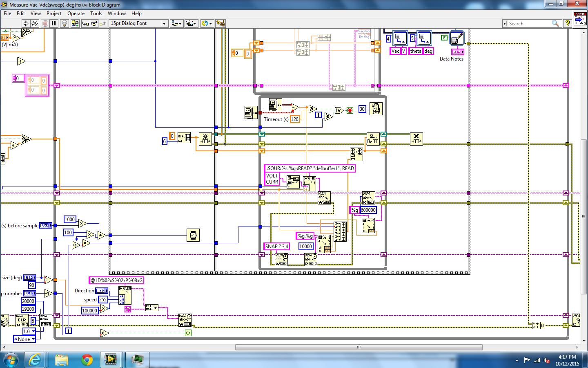Click the Step Into button

coord(85,23)
